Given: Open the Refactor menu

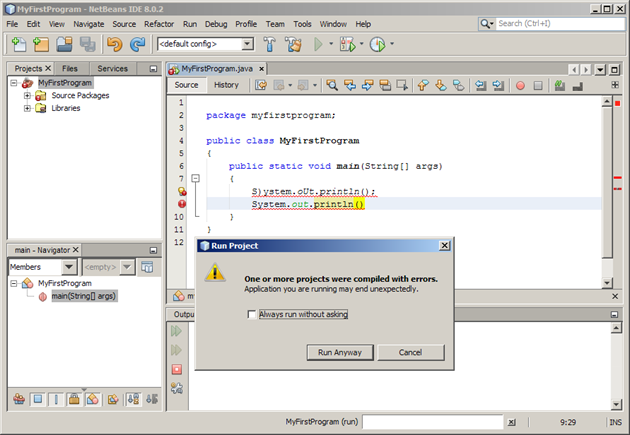Looking at the screenshot, I should (x=158, y=22).
